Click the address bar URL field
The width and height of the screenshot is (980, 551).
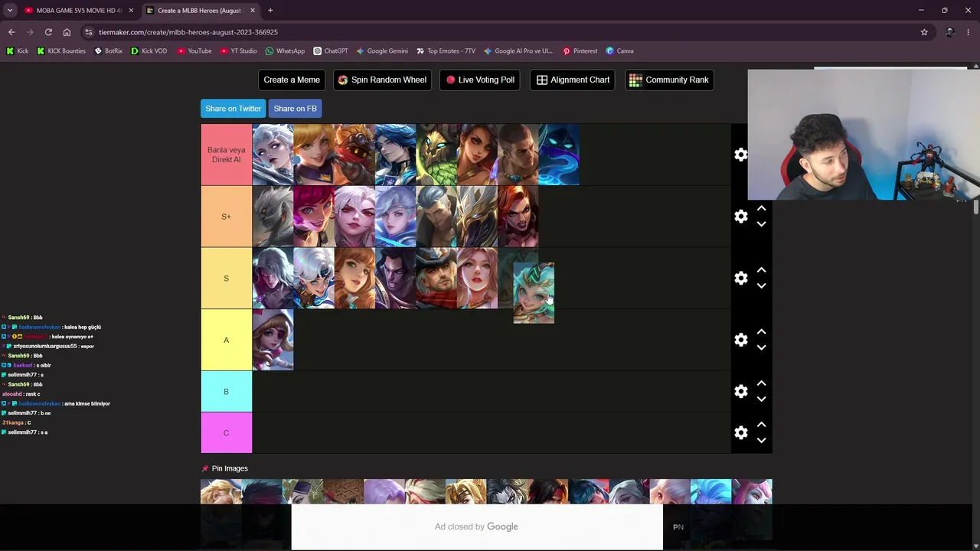(505, 32)
